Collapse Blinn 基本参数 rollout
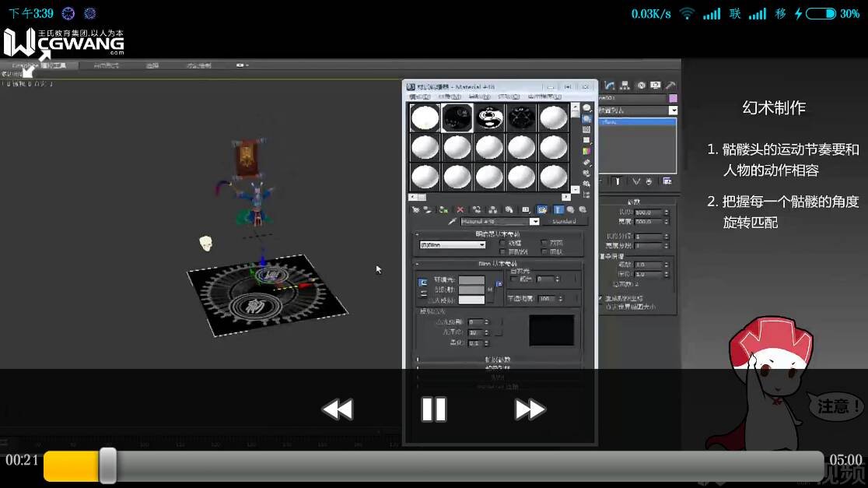 [x=497, y=264]
